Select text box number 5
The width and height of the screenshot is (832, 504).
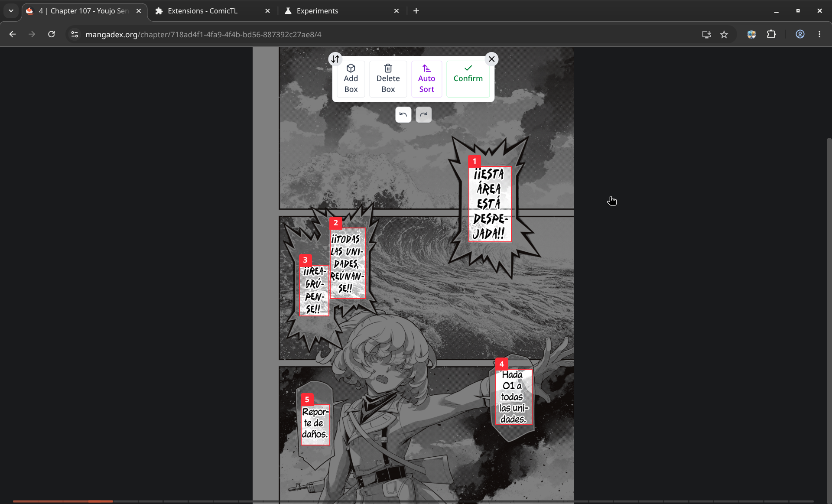pyautogui.click(x=315, y=425)
